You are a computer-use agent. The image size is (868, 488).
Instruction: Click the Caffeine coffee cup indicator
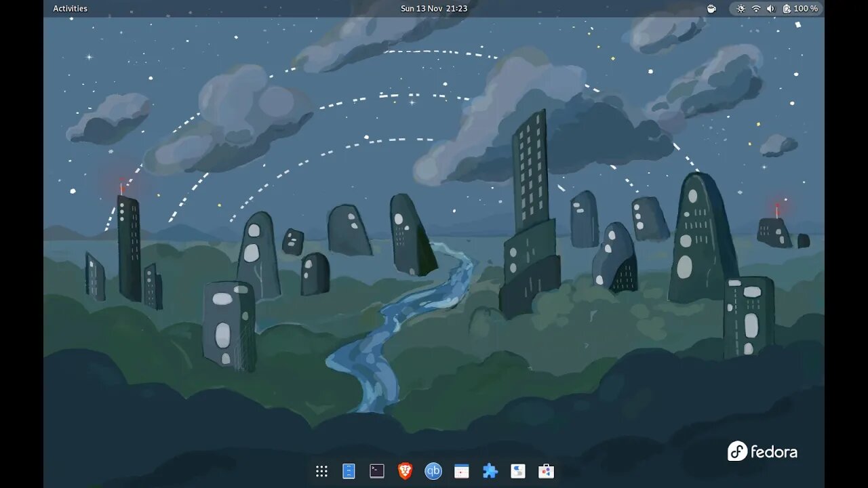click(x=712, y=9)
